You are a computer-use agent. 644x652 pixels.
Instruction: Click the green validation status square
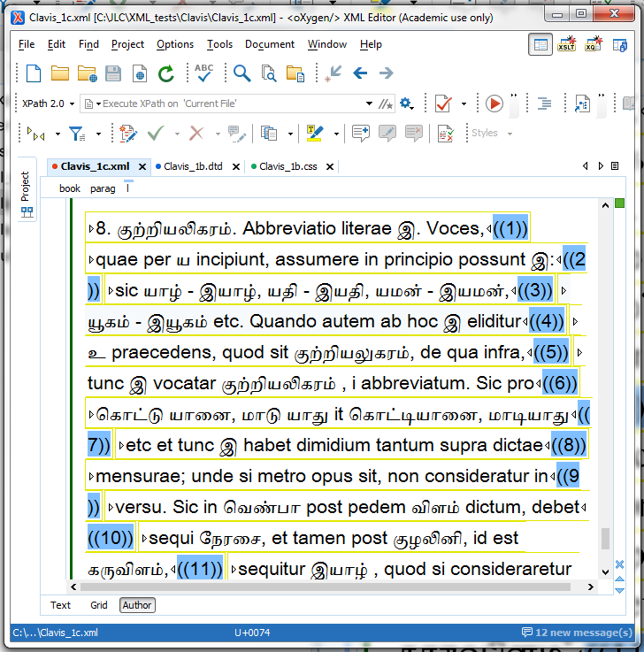619,203
